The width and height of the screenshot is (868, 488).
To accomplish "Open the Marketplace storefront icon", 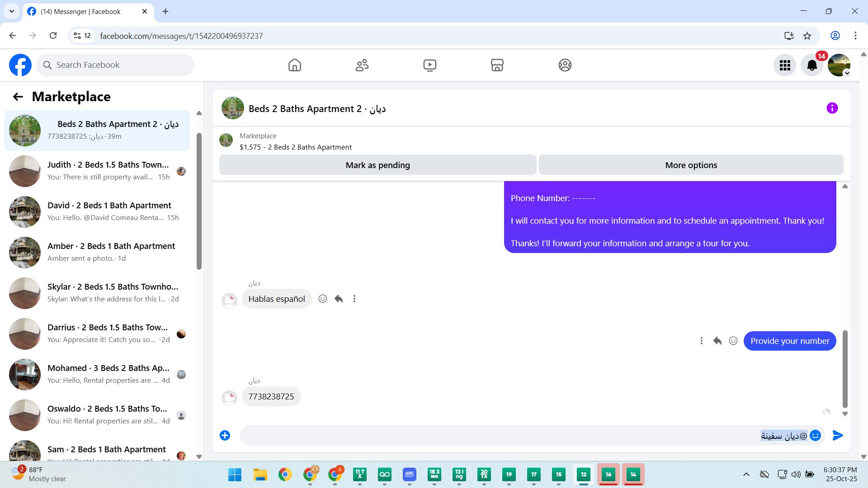I will point(497,65).
